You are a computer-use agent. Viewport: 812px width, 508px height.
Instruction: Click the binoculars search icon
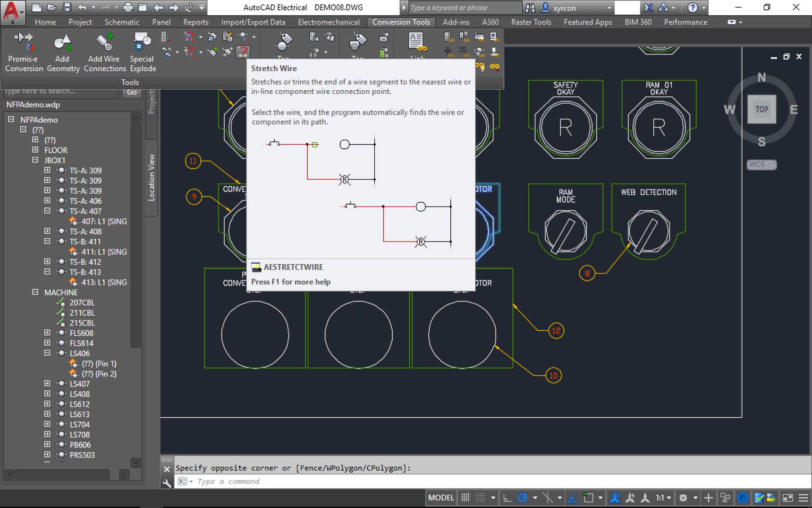click(x=530, y=8)
